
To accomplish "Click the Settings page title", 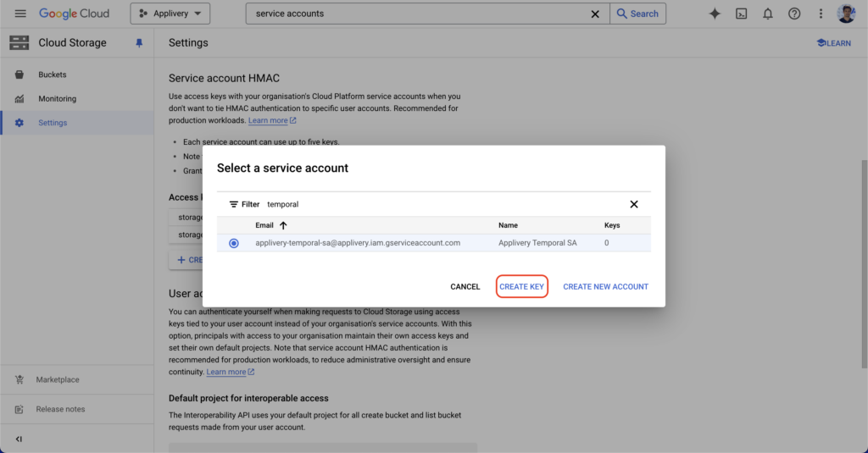I will point(188,42).
